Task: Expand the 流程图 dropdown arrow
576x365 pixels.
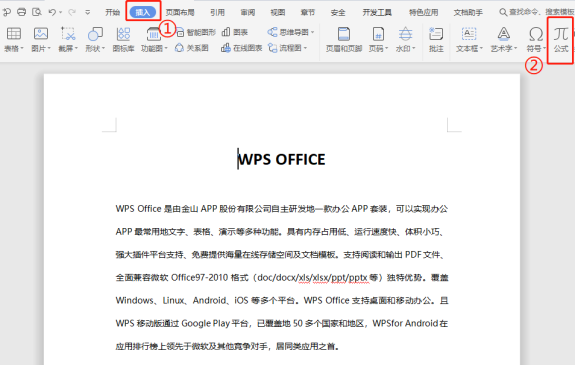Action: [305, 48]
